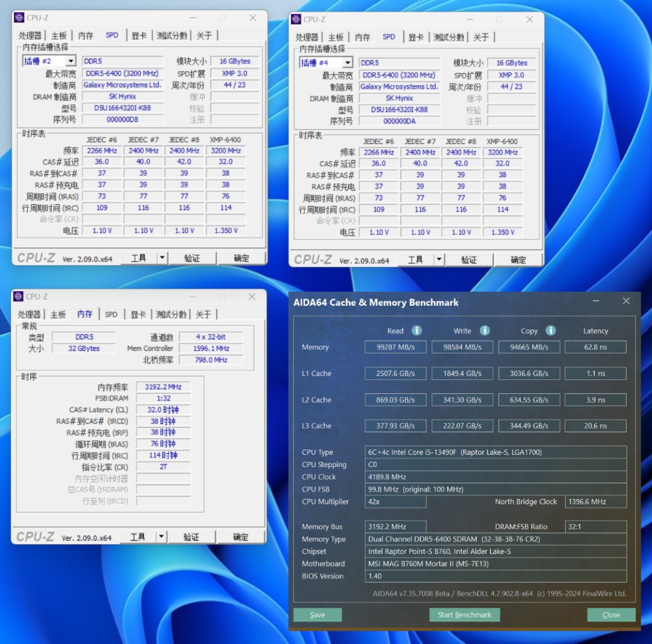Image resolution: width=652 pixels, height=644 pixels.
Task: Click memory frequency 3192.2 MHz in CPU-Z
Action: click(x=163, y=387)
